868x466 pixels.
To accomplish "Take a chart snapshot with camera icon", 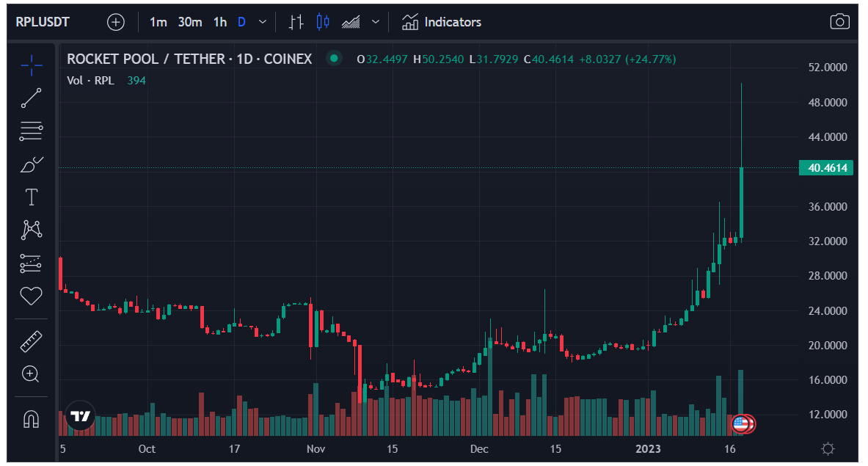I will pos(839,21).
